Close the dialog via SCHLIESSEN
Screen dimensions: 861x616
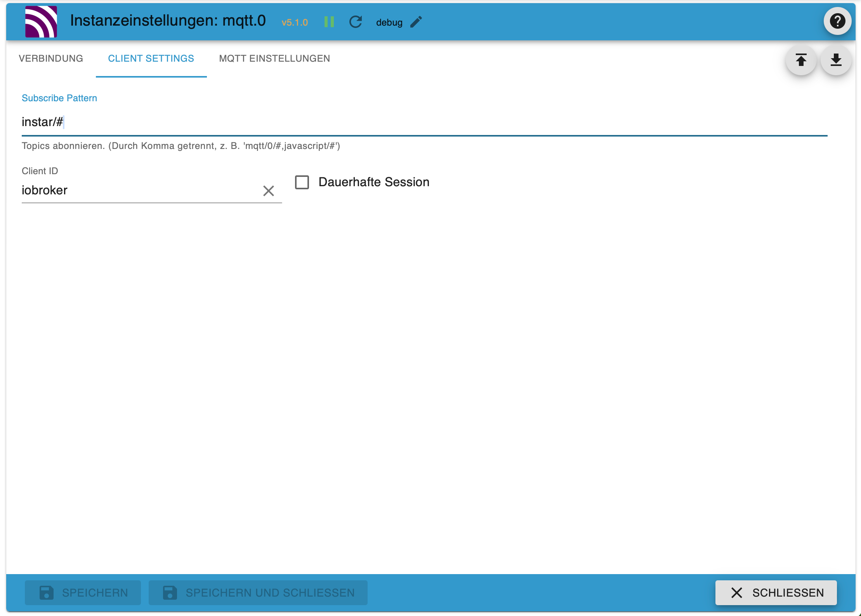(x=776, y=592)
